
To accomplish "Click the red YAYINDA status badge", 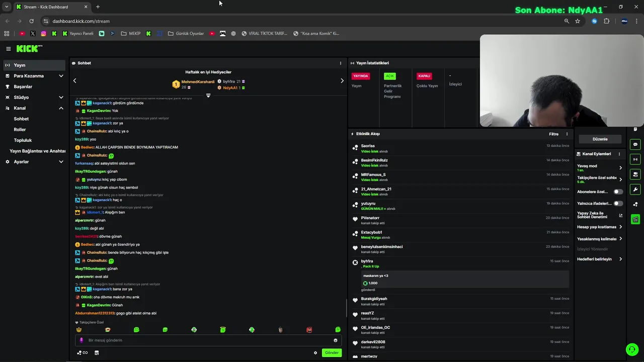I will point(361,76).
